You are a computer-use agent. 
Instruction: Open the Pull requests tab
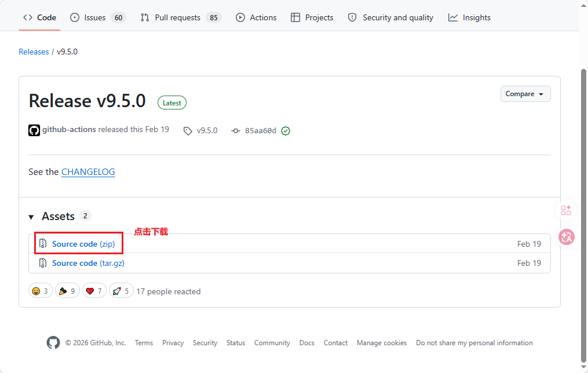(181, 17)
